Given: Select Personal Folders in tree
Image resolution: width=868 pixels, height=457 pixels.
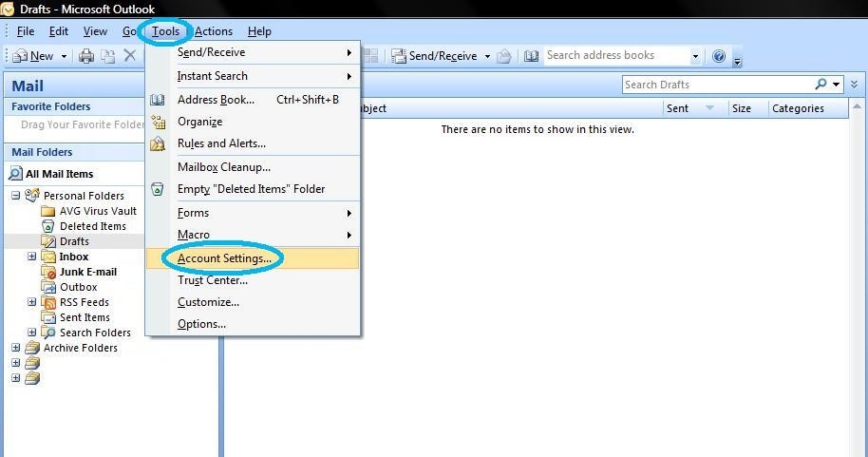Looking at the screenshot, I should tap(84, 196).
